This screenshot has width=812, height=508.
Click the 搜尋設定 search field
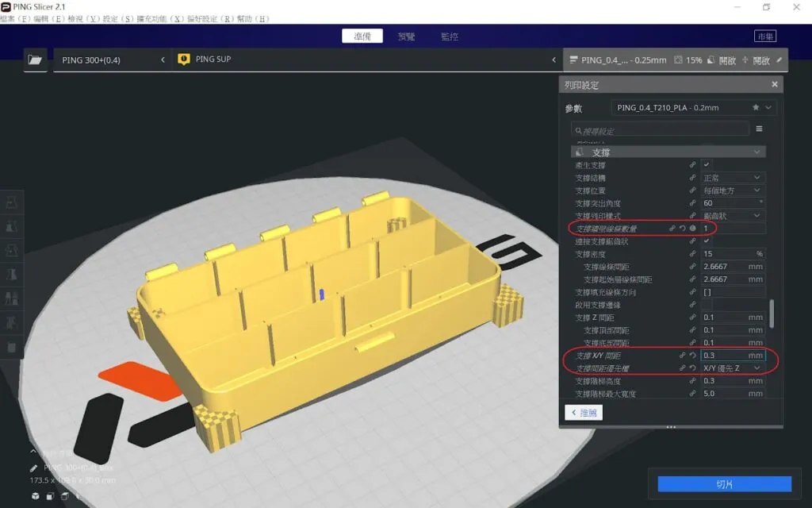click(661, 131)
